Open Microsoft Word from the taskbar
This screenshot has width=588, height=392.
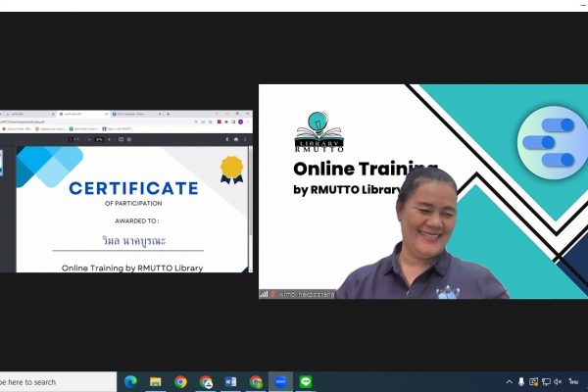230,382
